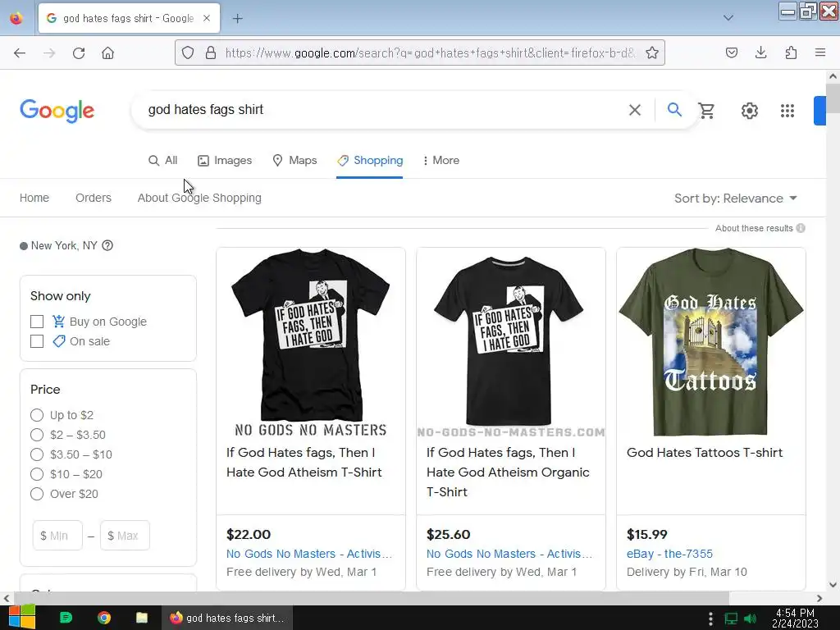Switch to the All results tab
This screenshot has width=840, height=630.
coord(163,160)
